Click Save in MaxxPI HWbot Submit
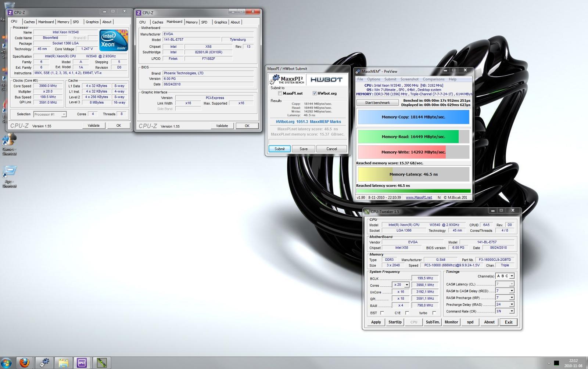The height and width of the screenshot is (369, 588). [304, 149]
